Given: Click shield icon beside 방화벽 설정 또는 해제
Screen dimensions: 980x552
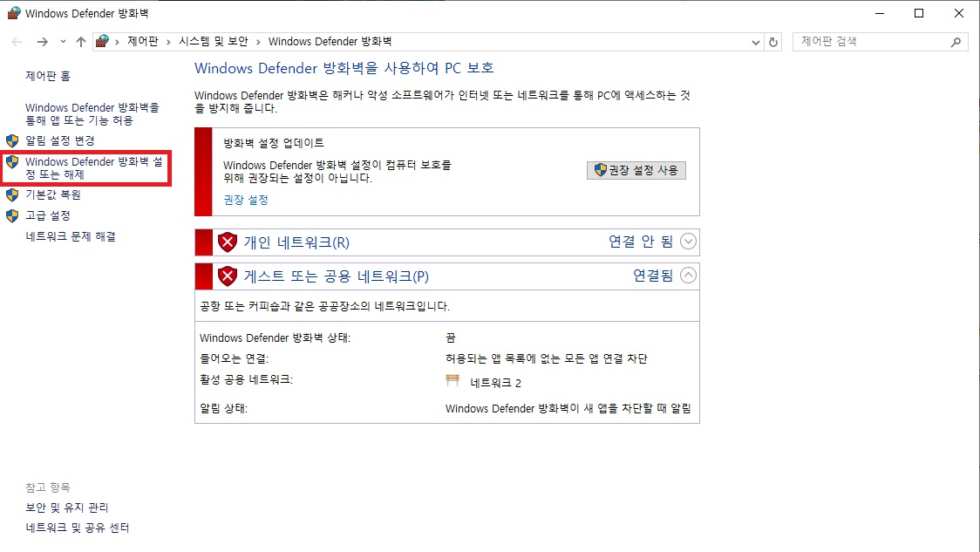Looking at the screenshot, I should pos(12,162).
